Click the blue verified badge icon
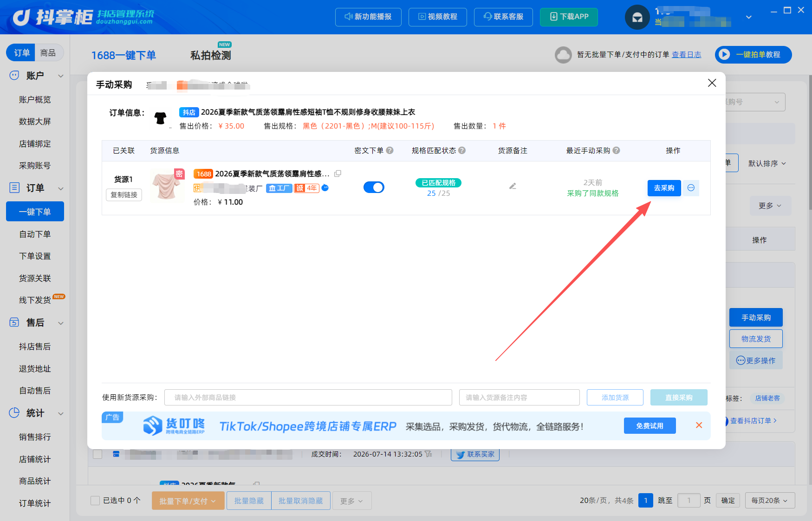 pyautogui.click(x=325, y=188)
